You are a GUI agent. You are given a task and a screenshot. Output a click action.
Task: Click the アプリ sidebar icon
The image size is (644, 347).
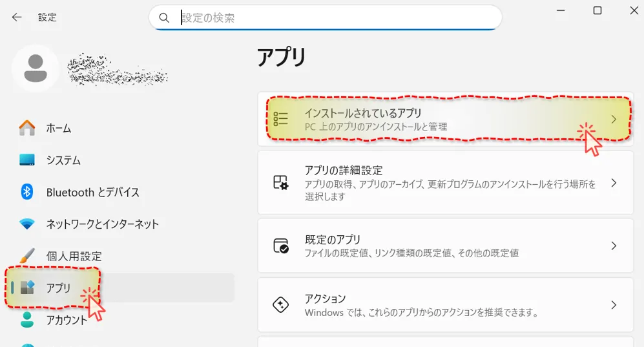[27, 287]
